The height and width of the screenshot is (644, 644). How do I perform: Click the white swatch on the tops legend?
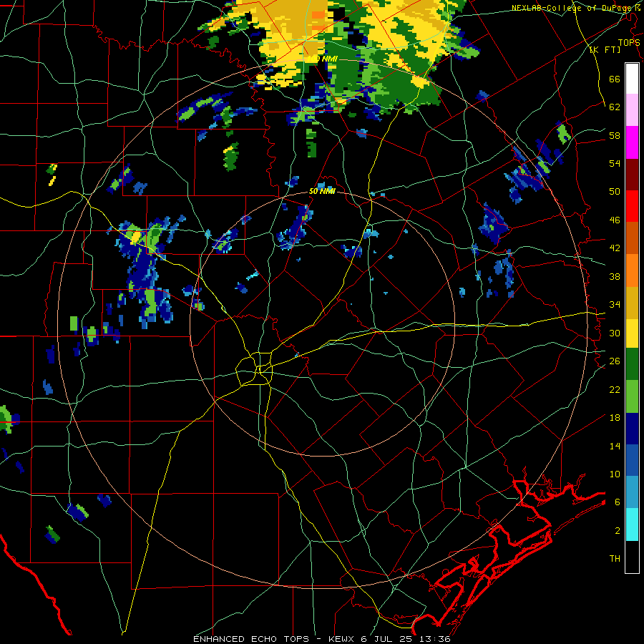632,79
